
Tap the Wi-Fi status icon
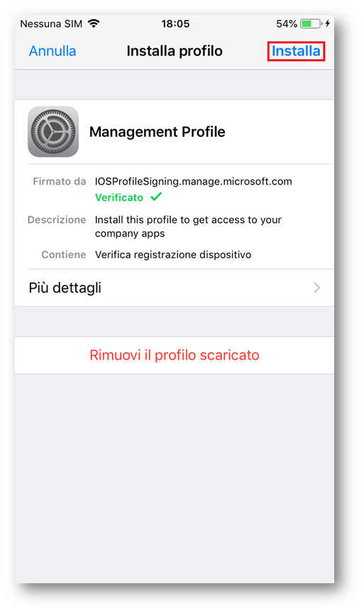[94, 23]
